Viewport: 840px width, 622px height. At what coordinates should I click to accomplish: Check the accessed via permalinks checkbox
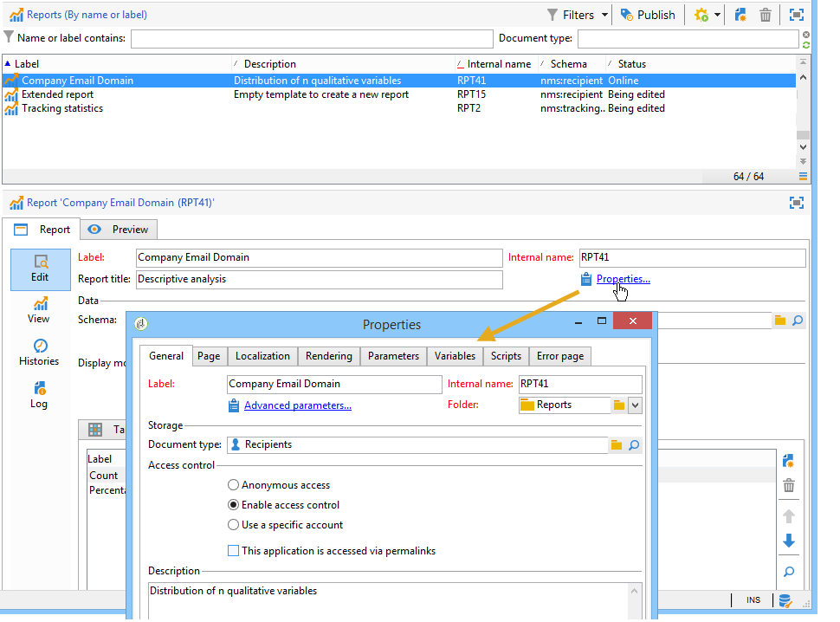233,551
